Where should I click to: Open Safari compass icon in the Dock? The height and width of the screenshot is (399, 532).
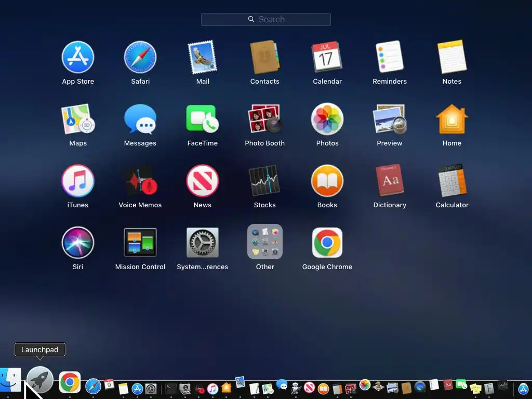(93, 387)
